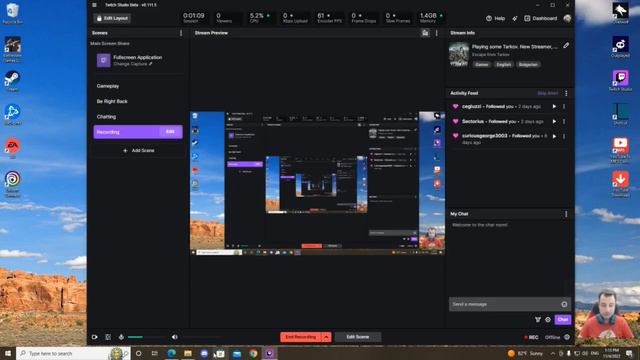The width and height of the screenshot is (640, 360).
Task: Open the Recycle Bin desktop icon
Action: click(12, 13)
